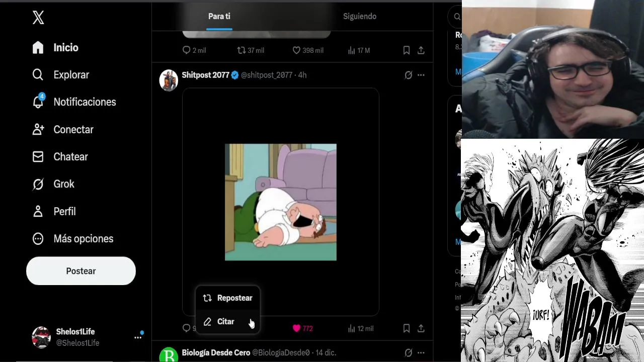Click Grok icon on Shitpost 2077 post

point(408,75)
